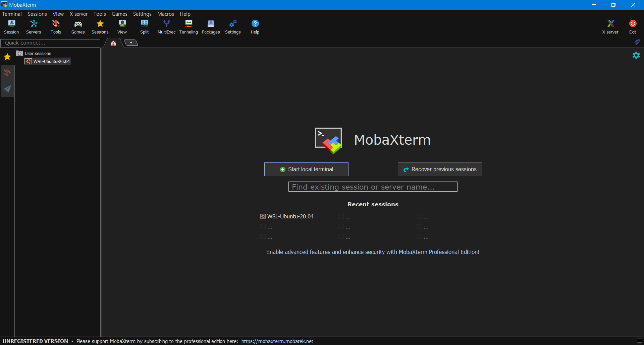This screenshot has width=644, height=345.
Task: Click the red Exit power icon
Action: coord(633,27)
